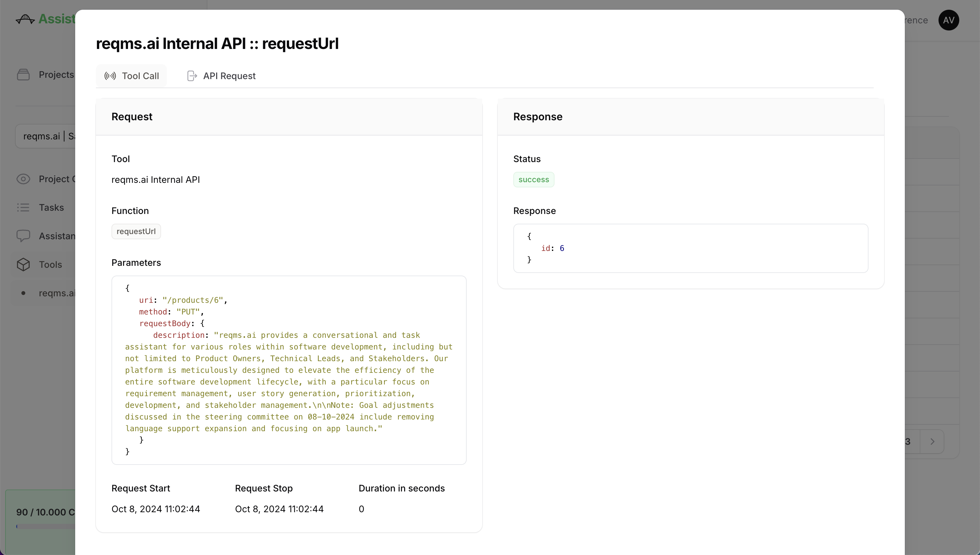Click the reqms.ai Internal API tool label
This screenshot has height=555, width=980.
click(156, 179)
